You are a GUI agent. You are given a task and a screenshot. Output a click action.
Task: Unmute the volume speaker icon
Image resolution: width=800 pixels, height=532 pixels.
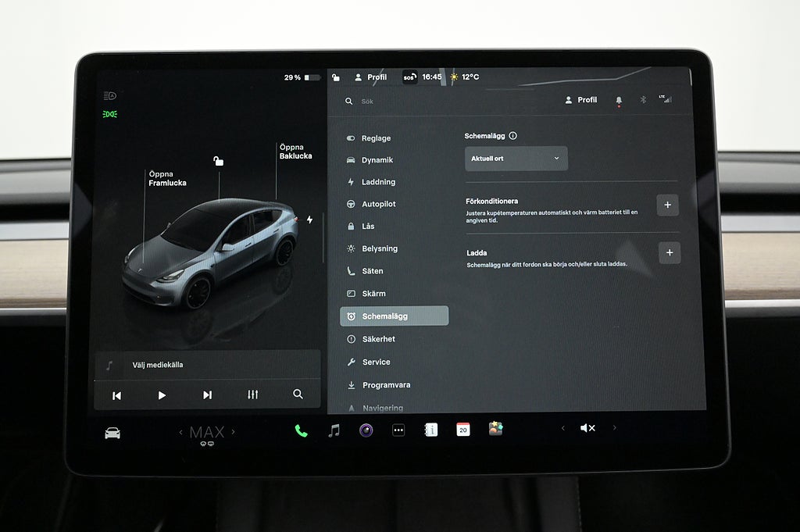click(x=587, y=428)
